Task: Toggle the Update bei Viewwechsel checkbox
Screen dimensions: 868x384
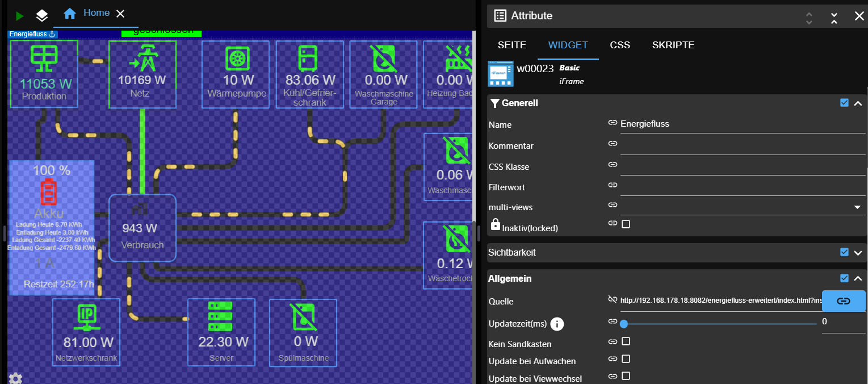Action: pos(626,376)
